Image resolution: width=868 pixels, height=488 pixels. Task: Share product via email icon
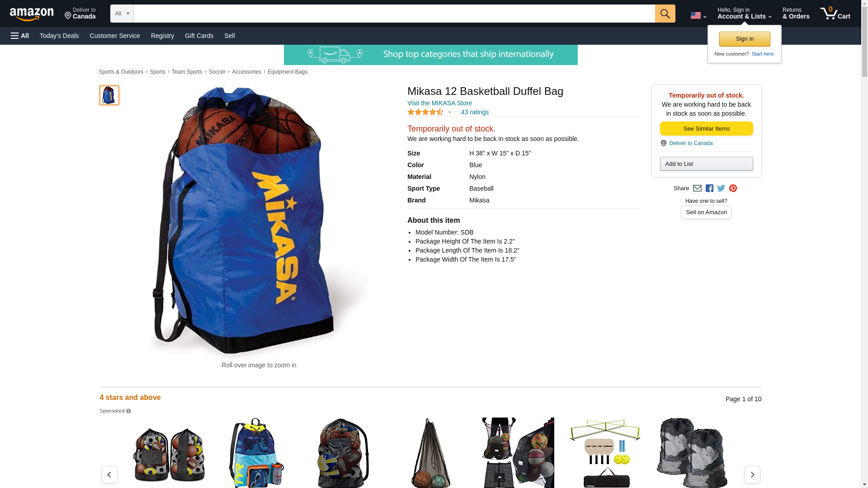(x=697, y=188)
